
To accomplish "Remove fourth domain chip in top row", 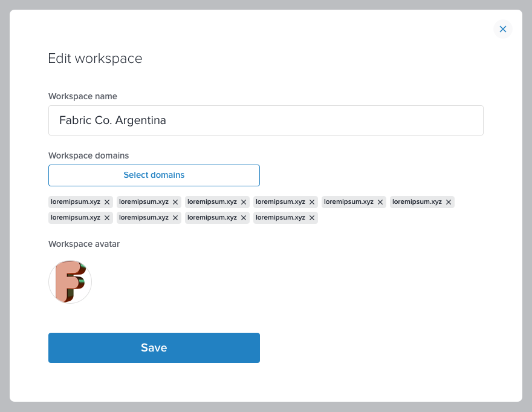I will tap(312, 202).
